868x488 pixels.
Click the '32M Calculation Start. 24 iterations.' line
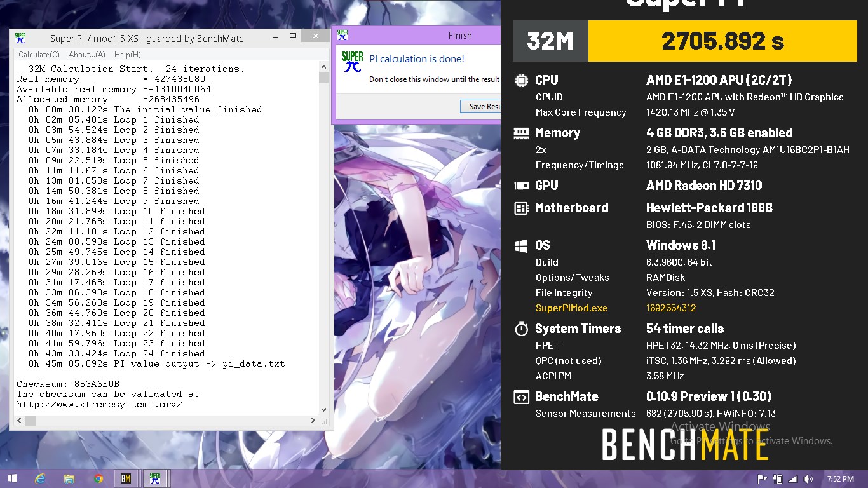coord(137,69)
